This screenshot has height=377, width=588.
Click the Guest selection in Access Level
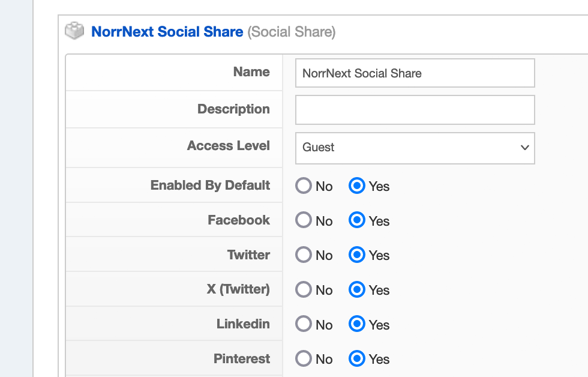tap(318, 148)
